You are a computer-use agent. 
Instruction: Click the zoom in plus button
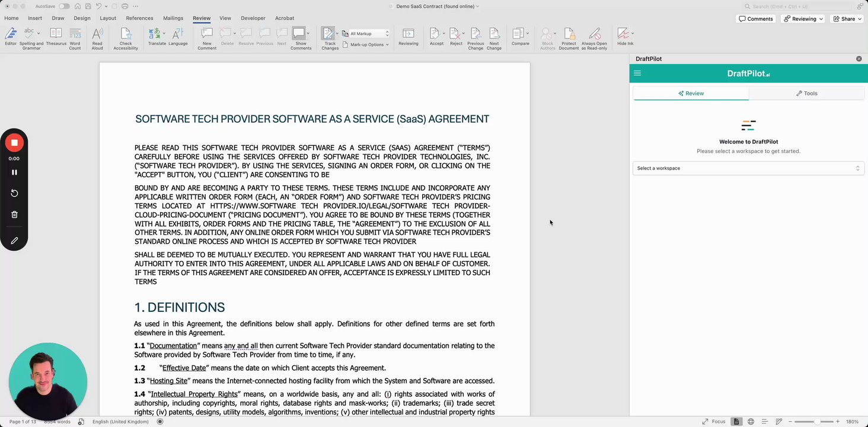point(838,422)
